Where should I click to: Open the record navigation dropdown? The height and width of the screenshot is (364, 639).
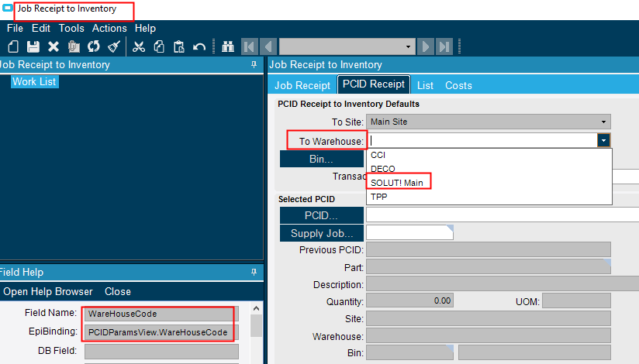pos(408,46)
